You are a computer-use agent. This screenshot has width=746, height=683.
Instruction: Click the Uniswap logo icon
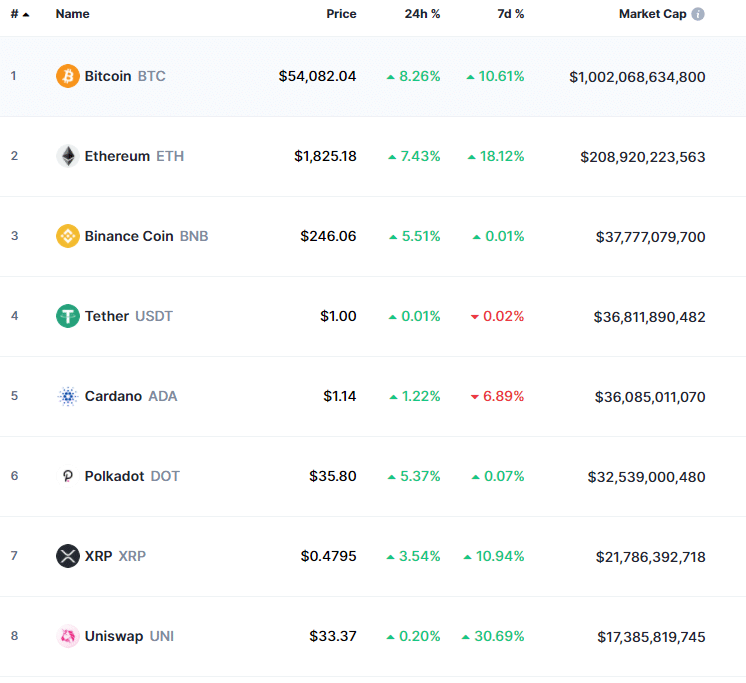[x=68, y=636]
